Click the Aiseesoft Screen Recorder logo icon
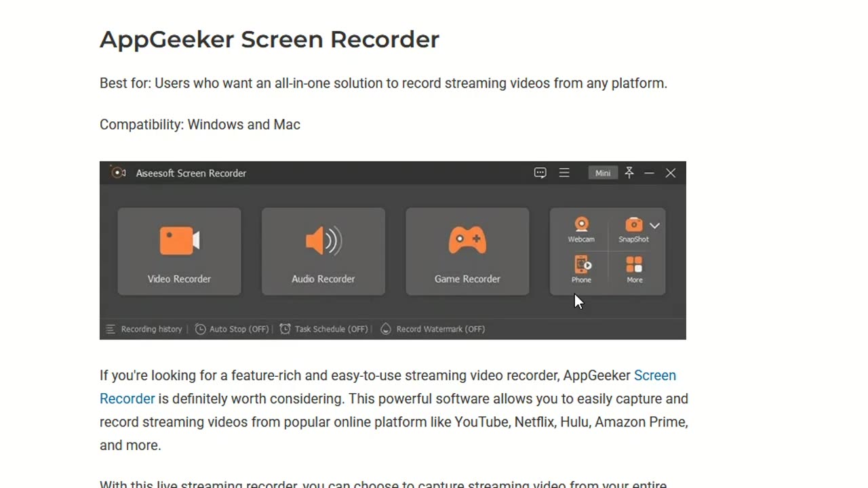 [119, 173]
